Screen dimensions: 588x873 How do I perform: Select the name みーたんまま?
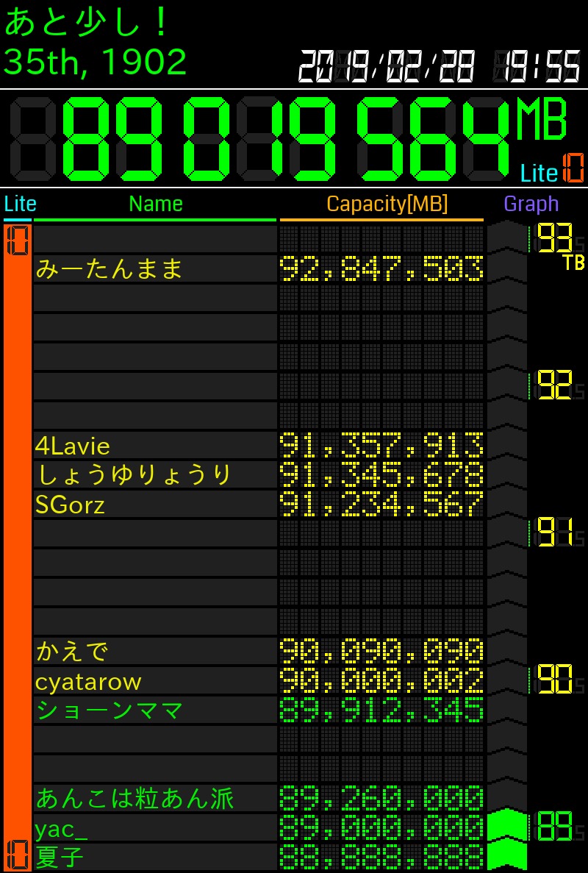(110, 269)
